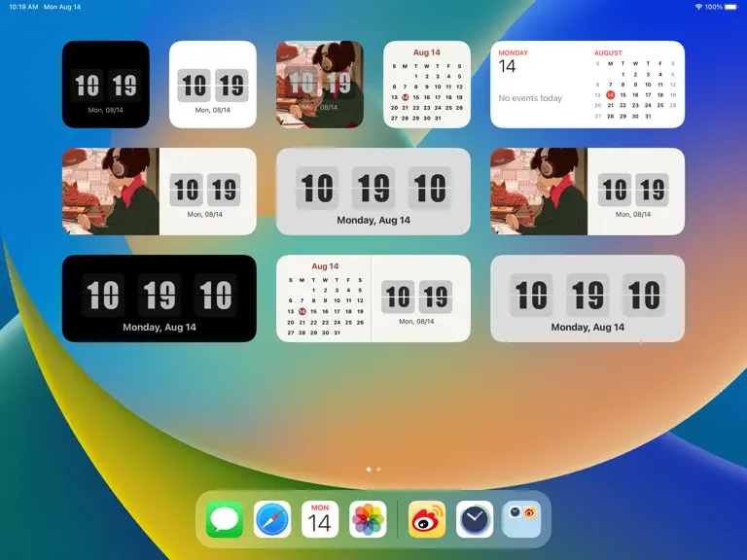The width and height of the screenshot is (747, 560).
Task: Tap the small white flip clock widget
Action: (x=213, y=85)
